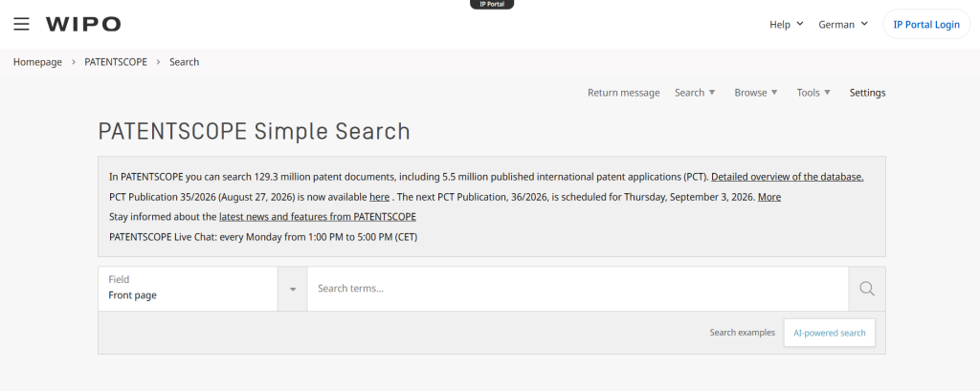This screenshot has width=980, height=391.
Task: Open Detailed overview of the database link
Action: tap(788, 177)
